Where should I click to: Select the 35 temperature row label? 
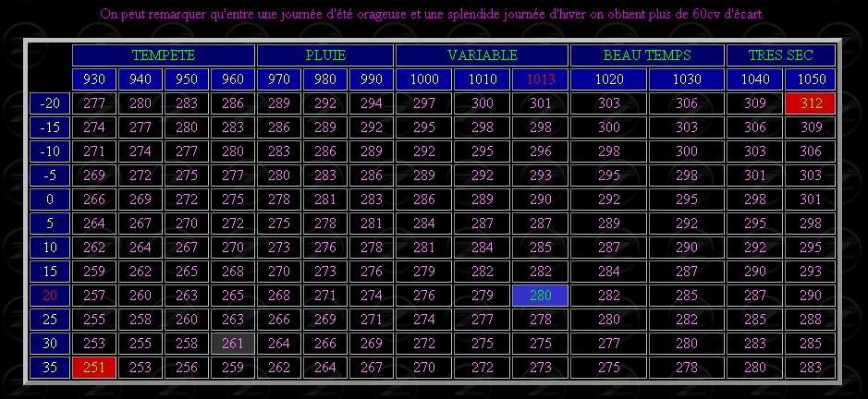tap(50, 368)
